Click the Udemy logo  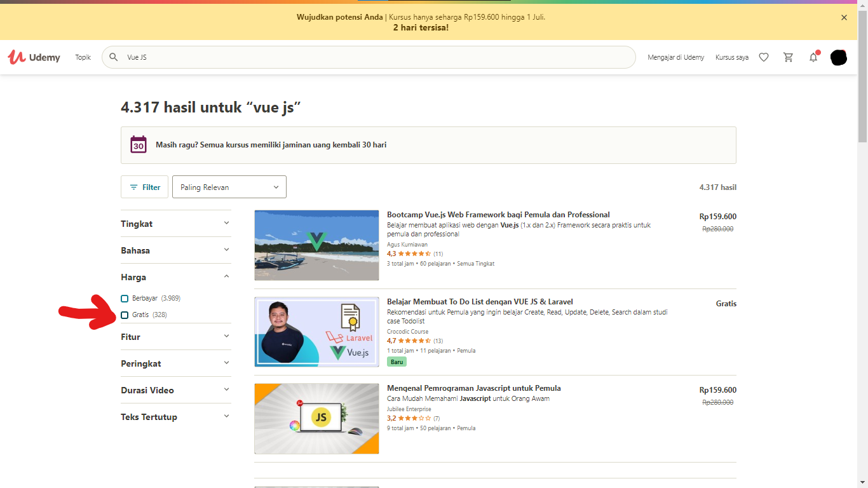click(34, 57)
